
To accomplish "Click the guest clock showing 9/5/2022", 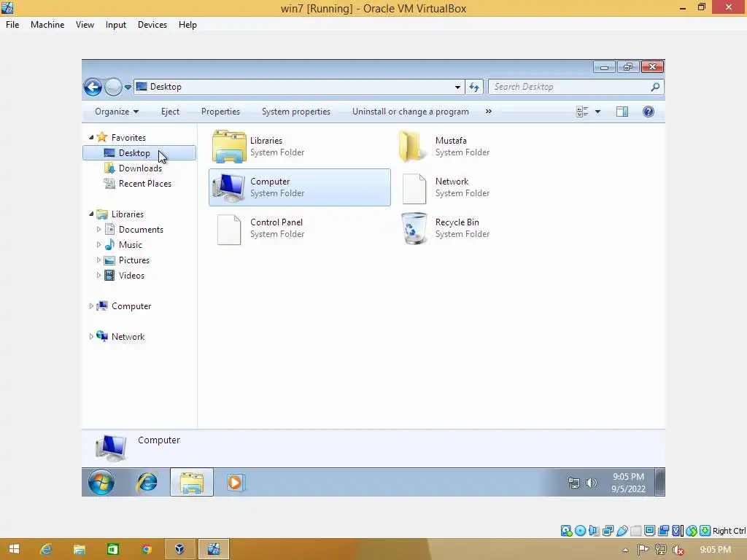I will coord(628,483).
